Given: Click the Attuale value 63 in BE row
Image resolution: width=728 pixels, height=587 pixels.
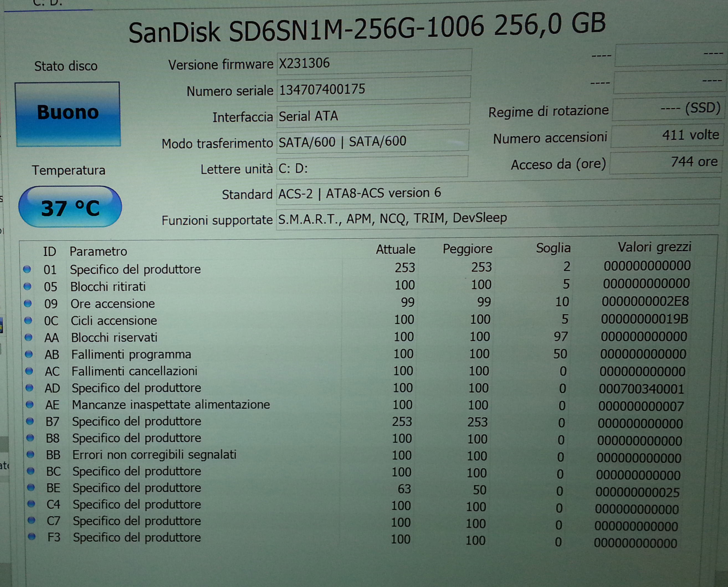Looking at the screenshot, I should pyautogui.click(x=404, y=489).
